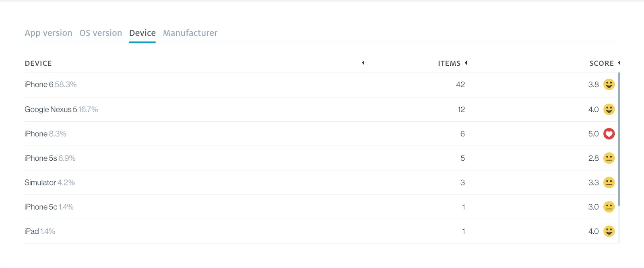Click the 16.7% link beside Google Nexus 5
The image size is (644, 268).
[x=88, y=109]
